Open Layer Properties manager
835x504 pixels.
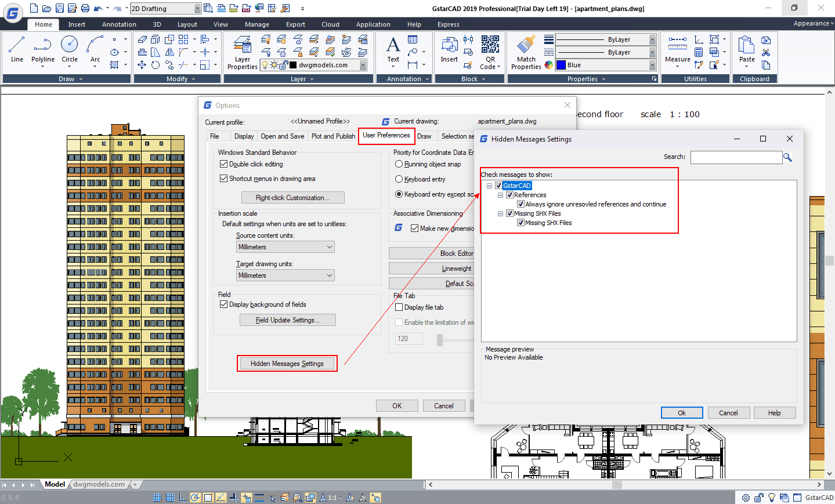242,52
